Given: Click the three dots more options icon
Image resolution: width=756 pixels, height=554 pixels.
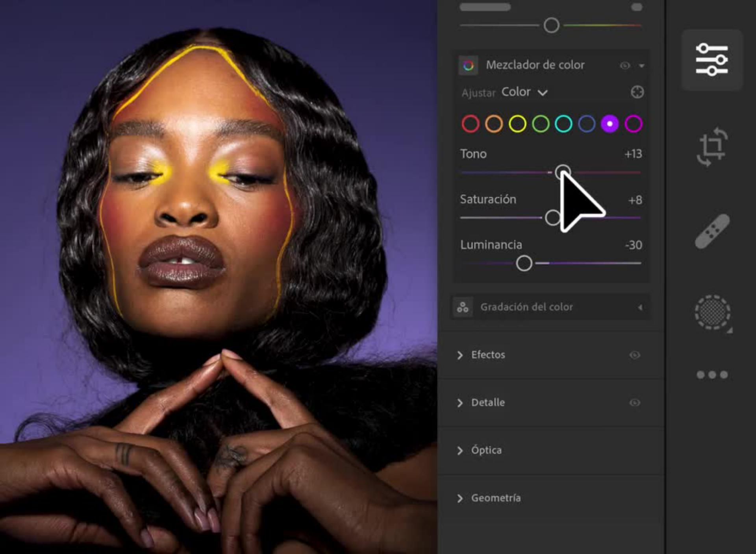Looking at the screenshot, I should click(712, 375).
